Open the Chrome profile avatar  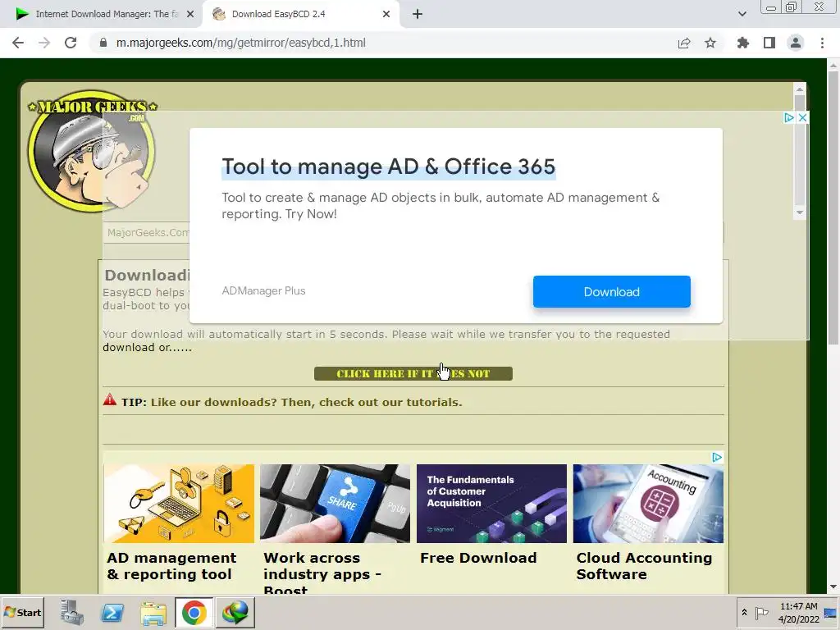tap(796, 43)
